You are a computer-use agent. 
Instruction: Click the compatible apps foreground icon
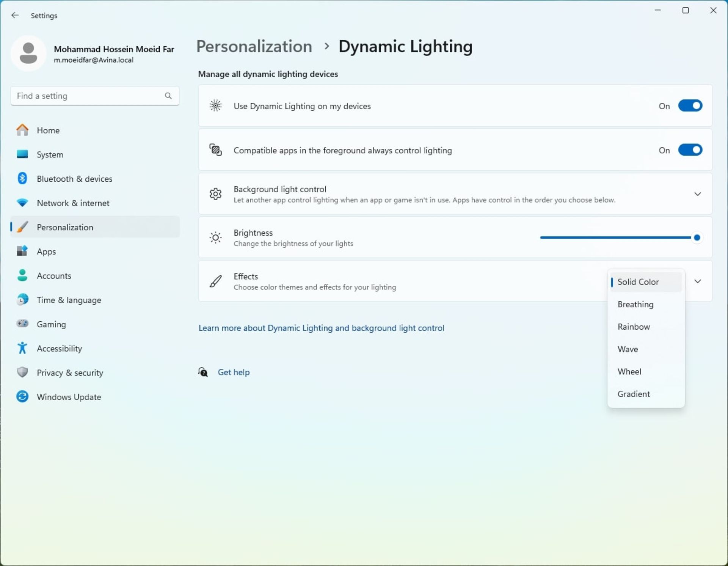(x=215, y=150)
